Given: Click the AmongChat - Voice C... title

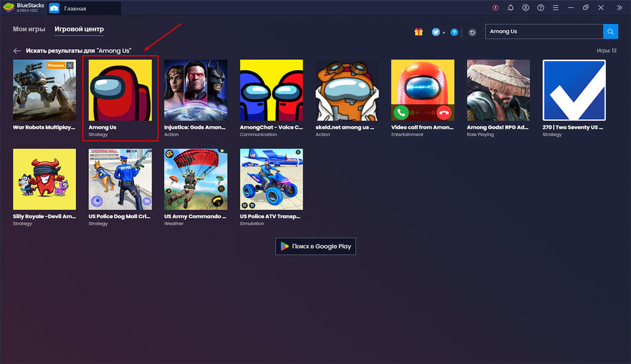Looking at the screenshot, I should tap(271, 127).
